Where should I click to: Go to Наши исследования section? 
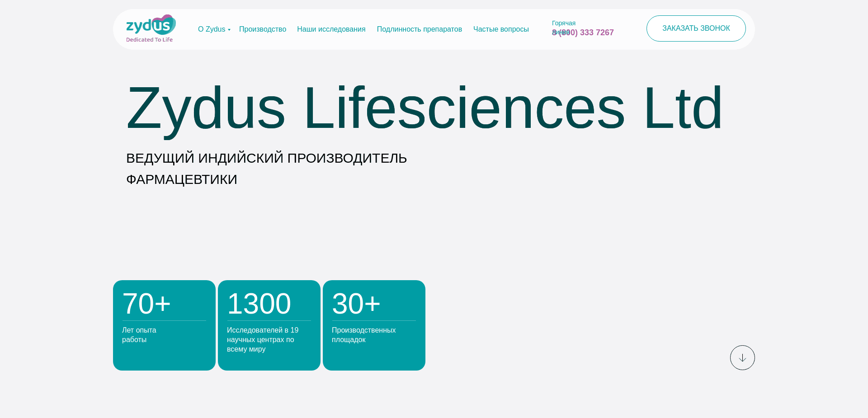(331, 29)
